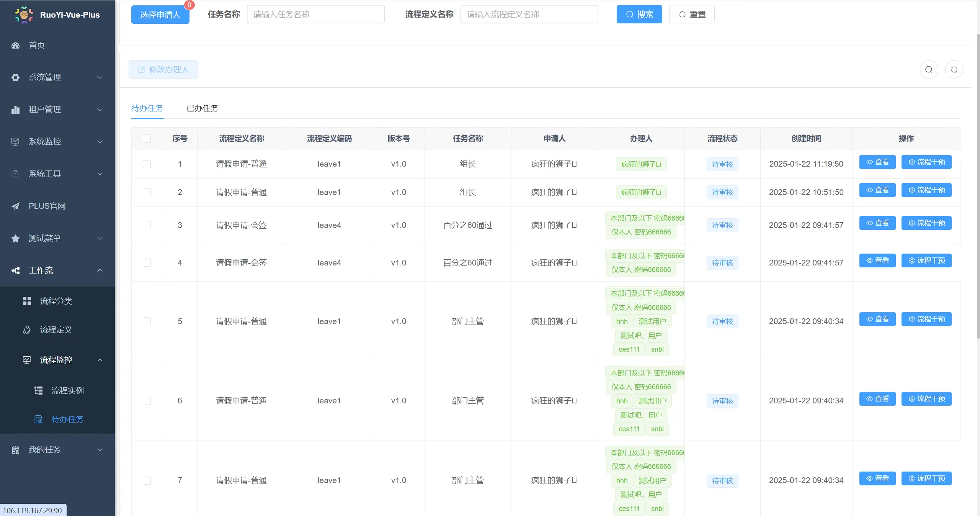Open 流程实例 menu item
This screenshot has height=516, width=980.
[57, 391]
